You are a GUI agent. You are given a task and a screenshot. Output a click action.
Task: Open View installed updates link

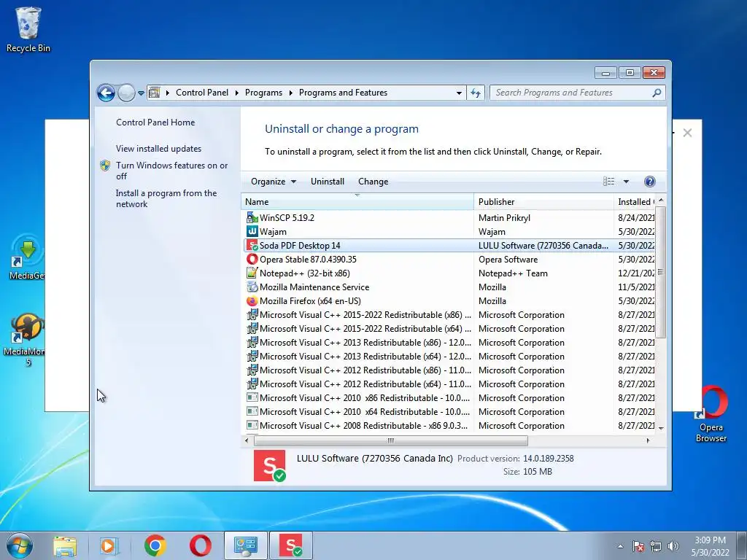pyautogui.click(x=158, y=149)
